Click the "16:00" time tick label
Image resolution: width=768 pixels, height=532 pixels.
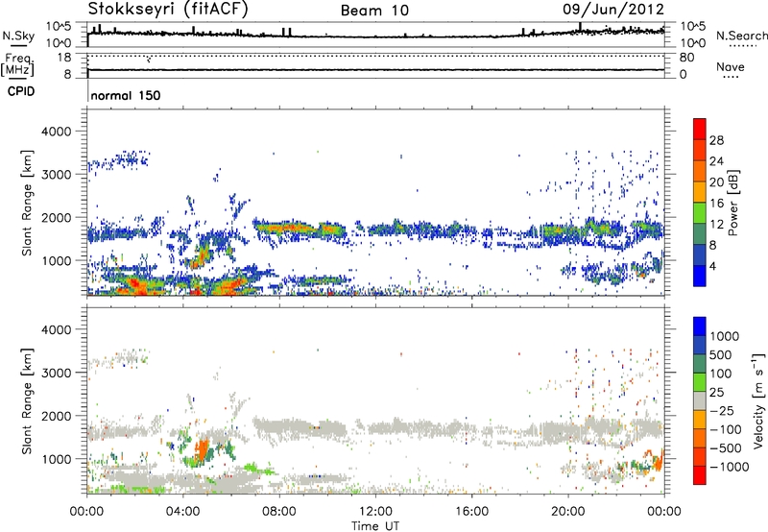471,512
